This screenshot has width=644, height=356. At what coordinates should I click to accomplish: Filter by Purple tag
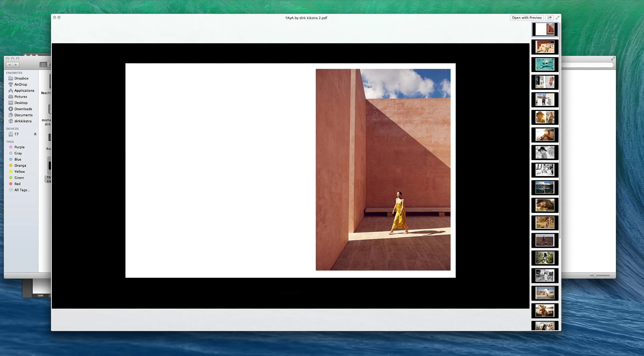[19, 147]
